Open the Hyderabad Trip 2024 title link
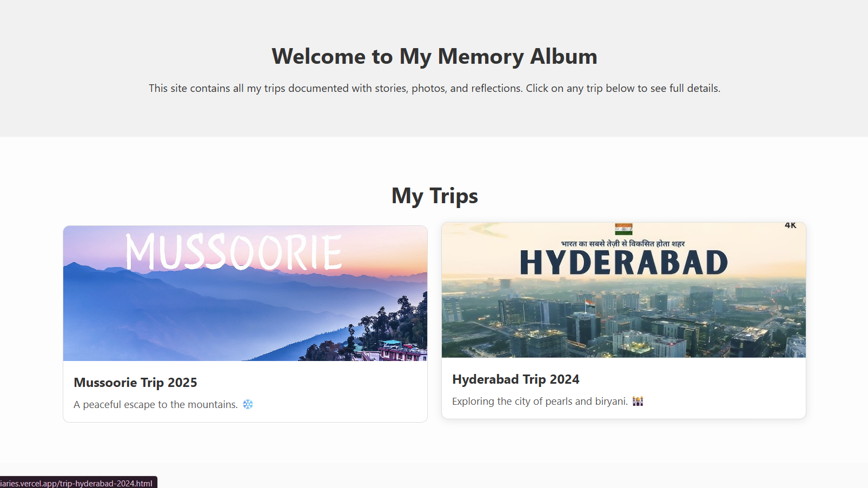868x488 pixels. click(x=515, y=379)
